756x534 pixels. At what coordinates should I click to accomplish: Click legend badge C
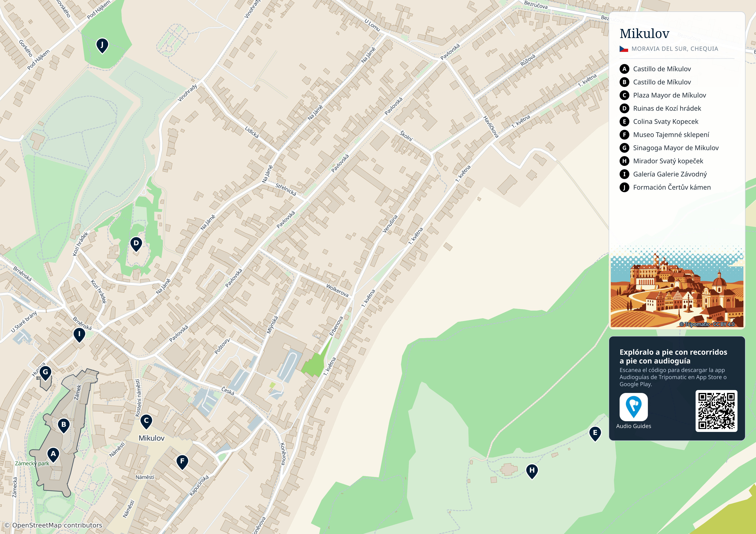tap(624, 95)
